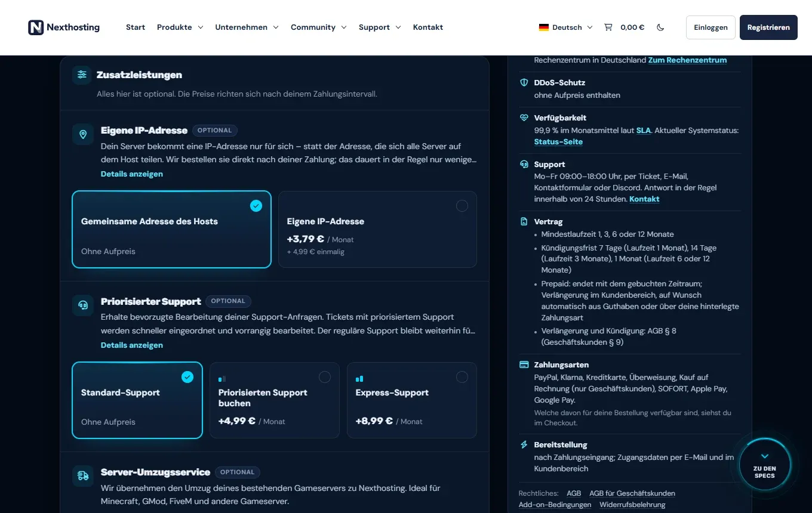This screenshot has width=812, height=513.
Task: Open the Widerrufsbelehrung link
Action: 632,505
